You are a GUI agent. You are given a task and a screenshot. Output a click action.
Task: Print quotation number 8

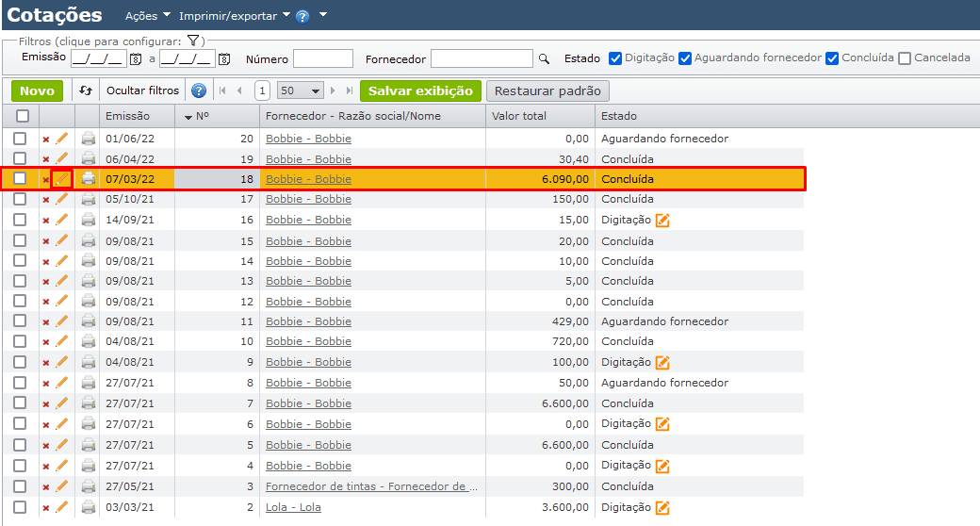pyautogui.click(x=89, y=383)
